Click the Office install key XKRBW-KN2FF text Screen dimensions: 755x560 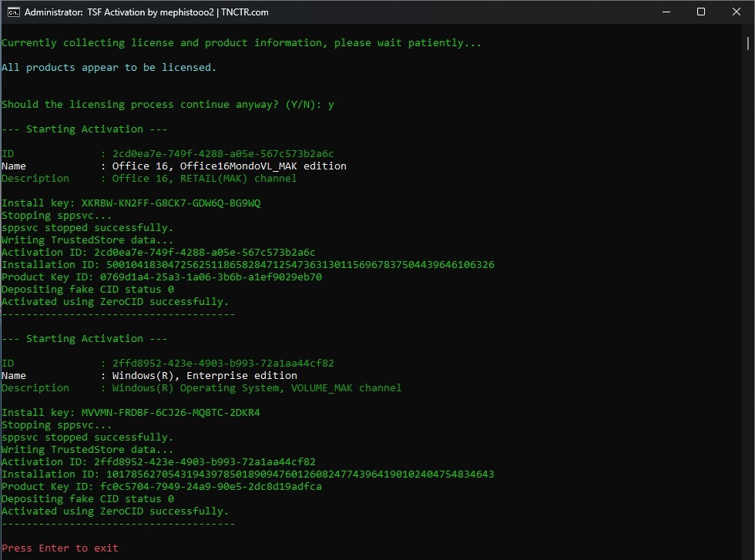click(171, 203)
